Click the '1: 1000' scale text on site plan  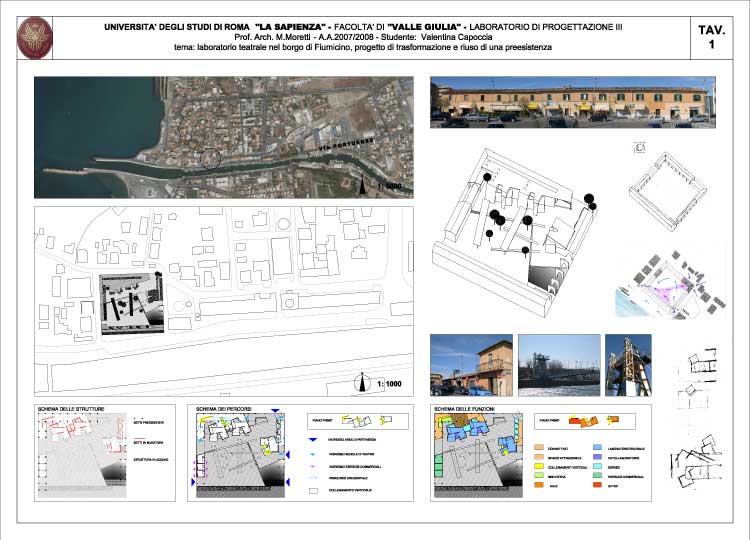click(389, 384)
